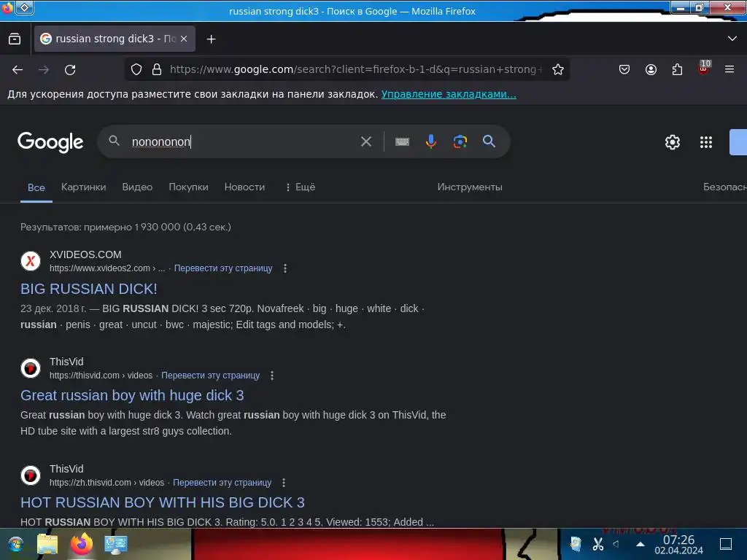The height and width of the screenshot is (560, 747).
Task: Open a new tab with the plus button
Action: pyautogui.click(x=211, y=39)
